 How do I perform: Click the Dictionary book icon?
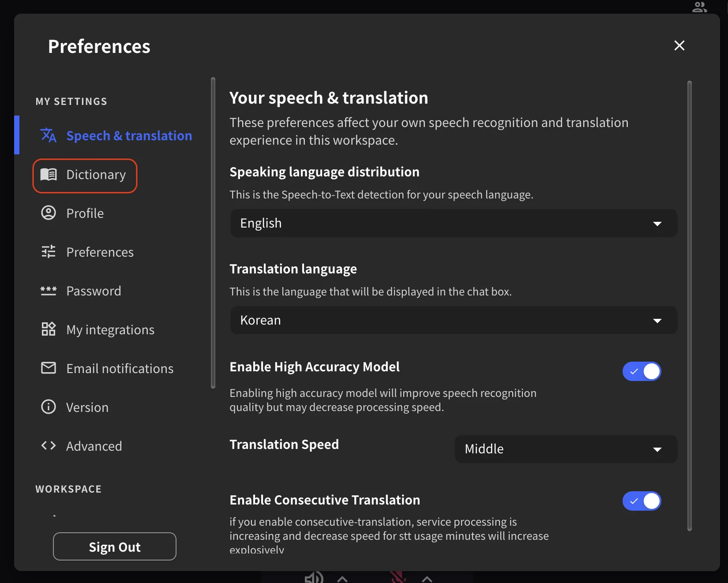(49, 175)
